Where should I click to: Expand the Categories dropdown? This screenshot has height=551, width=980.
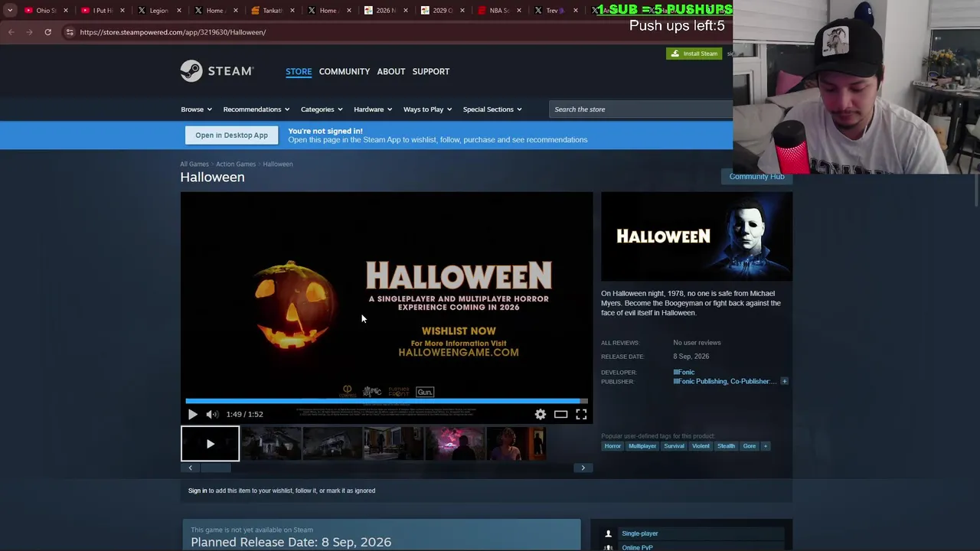coord(322,109)
